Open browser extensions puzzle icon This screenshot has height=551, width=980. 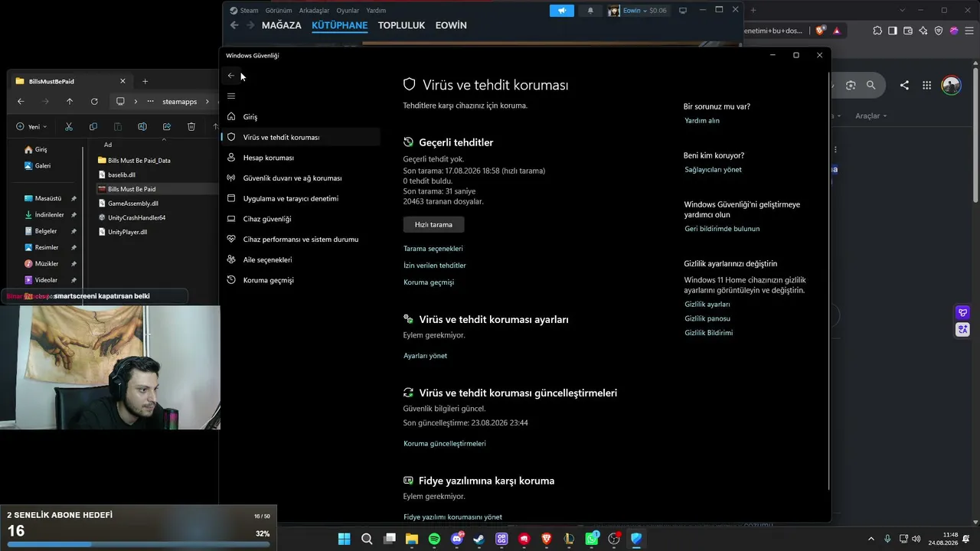(877, 31)
